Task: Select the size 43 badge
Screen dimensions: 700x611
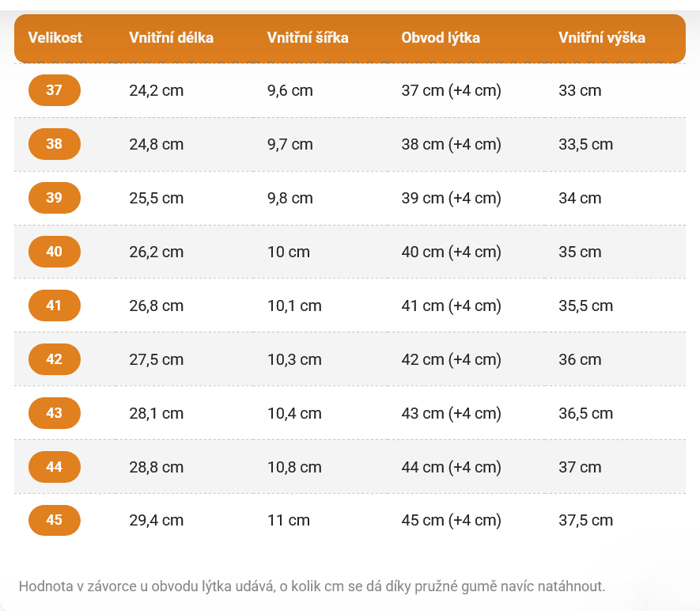Action: [x=55, y=413]
